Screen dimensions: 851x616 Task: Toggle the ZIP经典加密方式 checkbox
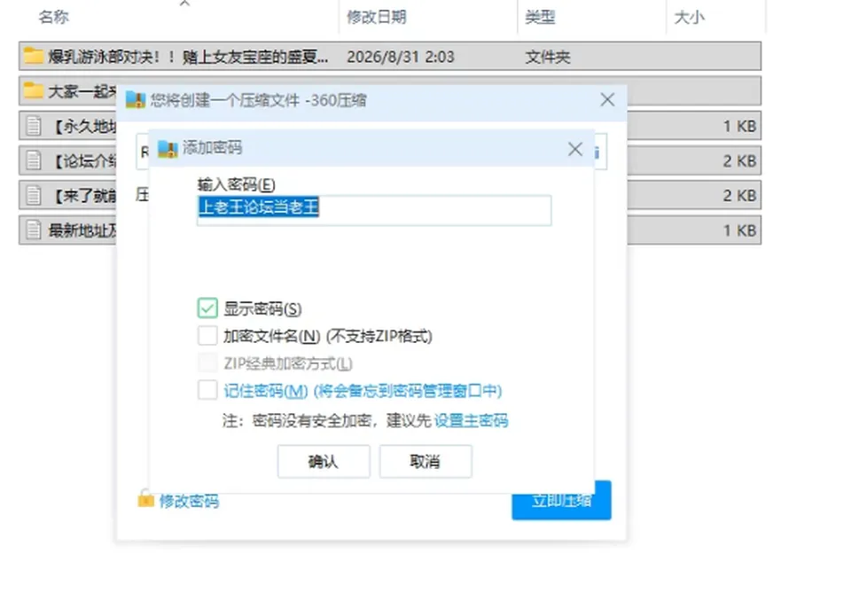pyautogui.click(x=207, y=363)
